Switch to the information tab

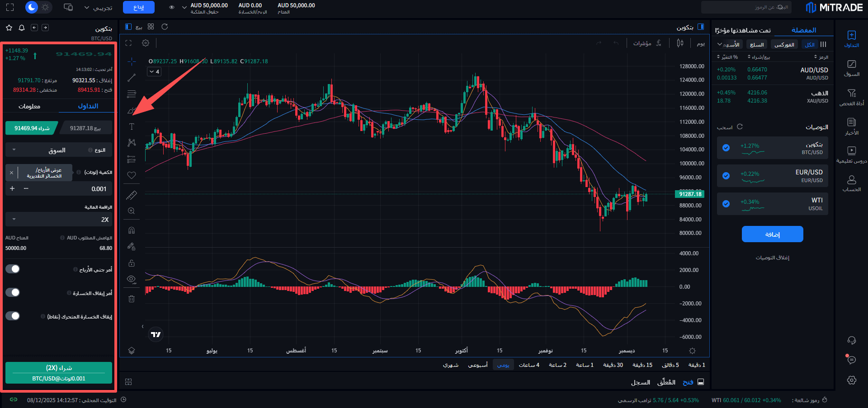pyautogui.click(x=29, y=106)
